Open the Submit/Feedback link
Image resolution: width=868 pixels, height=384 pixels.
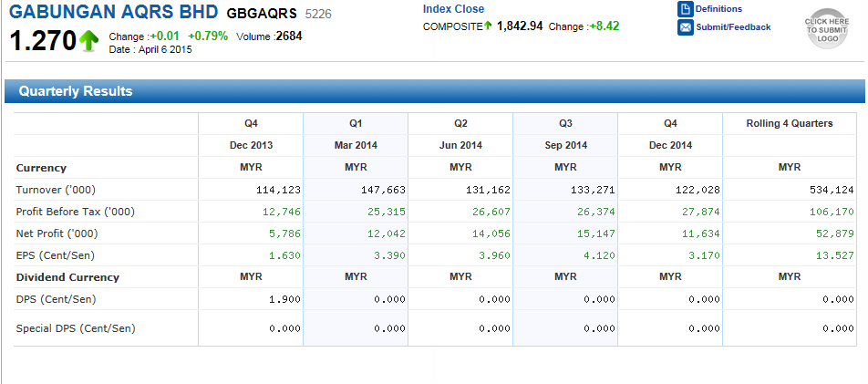click(x=733, y=27)
